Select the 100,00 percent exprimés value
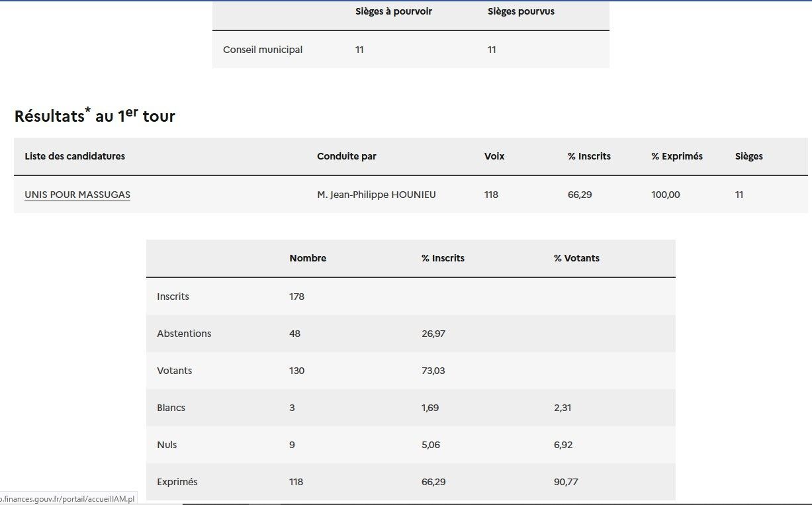The height and width of the screenshot is (505, 812). [x=665, y=195]
